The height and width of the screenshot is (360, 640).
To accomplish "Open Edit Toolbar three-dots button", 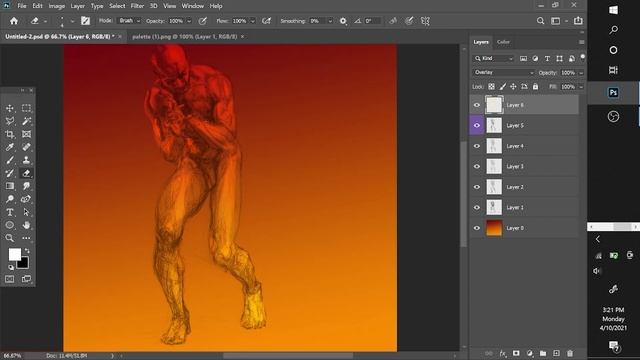I will (x=26, y=238).
